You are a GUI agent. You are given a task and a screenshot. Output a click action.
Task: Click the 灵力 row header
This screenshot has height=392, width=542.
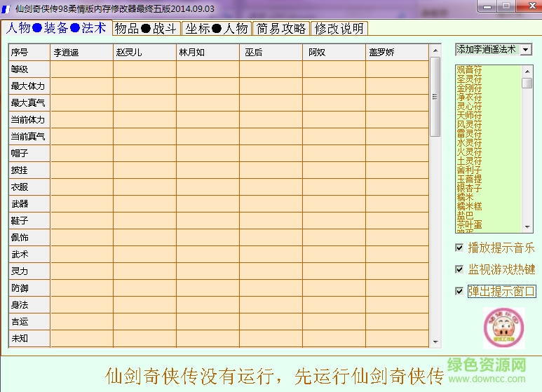pos(29,271)
